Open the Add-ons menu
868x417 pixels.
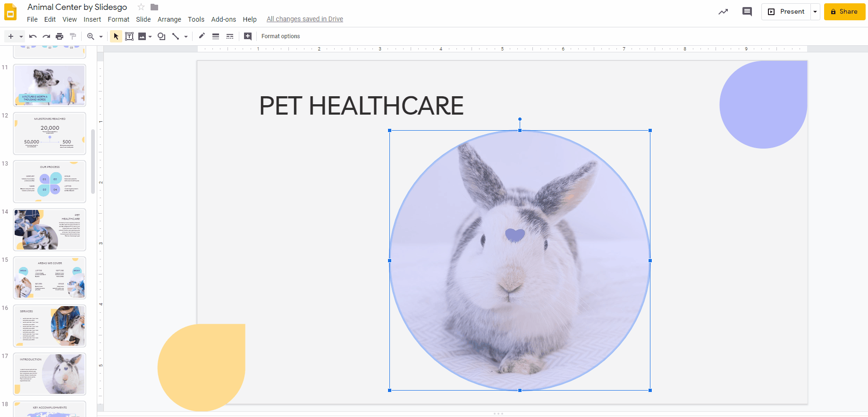[x=223, y=19]
